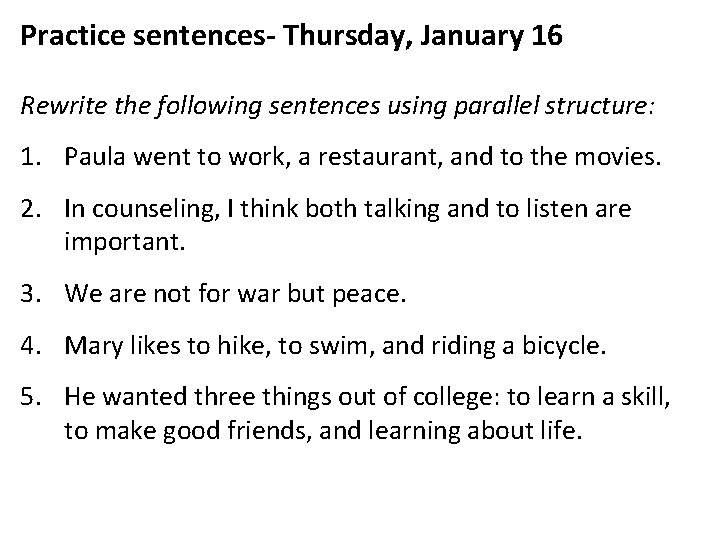Click the list number "4."

pos(36,348)
